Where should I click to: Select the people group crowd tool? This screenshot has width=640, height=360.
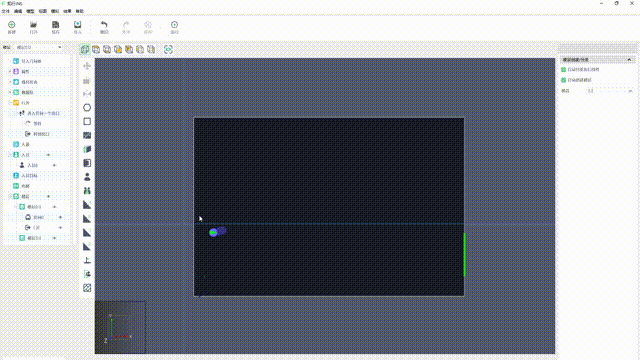(87, 191)
